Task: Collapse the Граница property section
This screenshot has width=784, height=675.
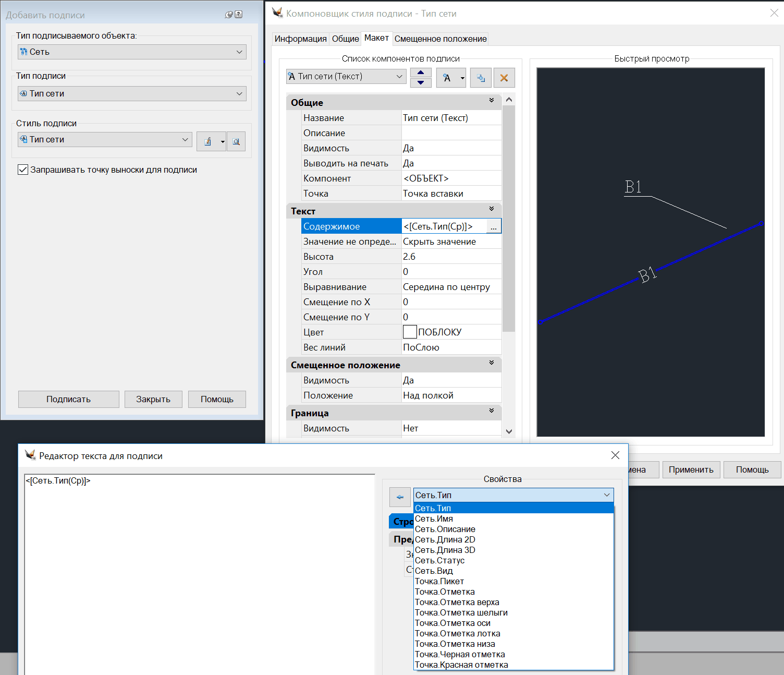Action: [492, 411]
